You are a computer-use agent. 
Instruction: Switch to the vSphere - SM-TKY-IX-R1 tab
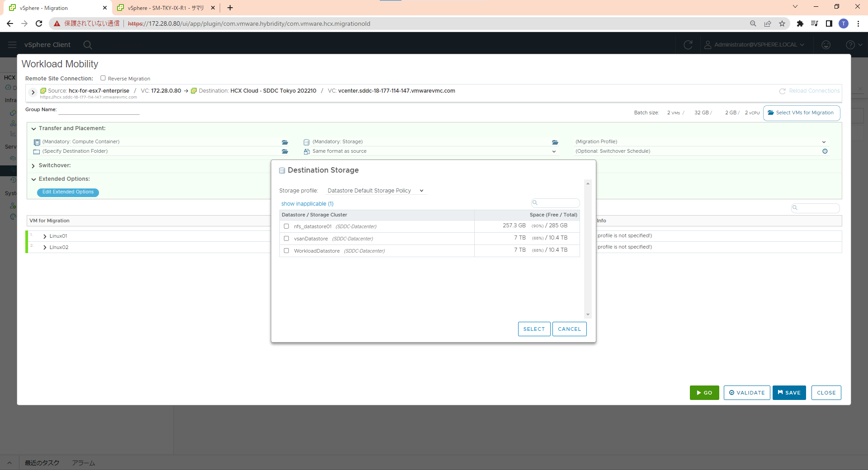(x=165, y=8)
